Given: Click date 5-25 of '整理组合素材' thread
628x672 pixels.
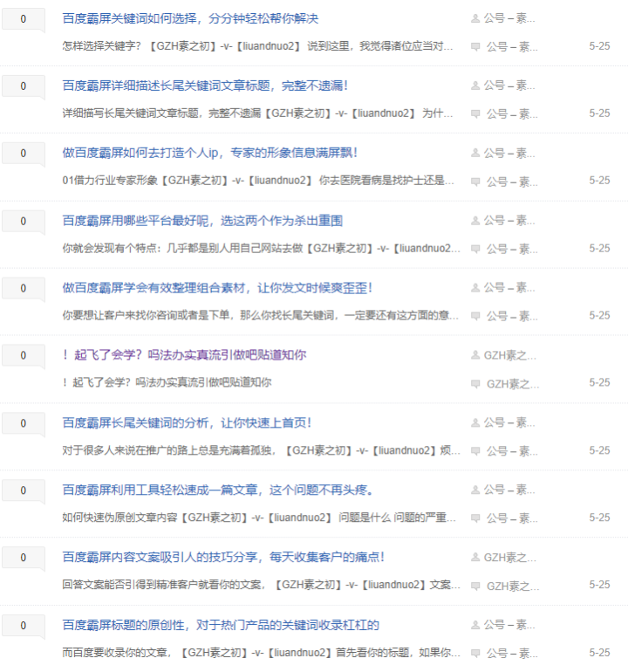Looking at the screenshot, I should pyautogui.click(x=599, y=316).
